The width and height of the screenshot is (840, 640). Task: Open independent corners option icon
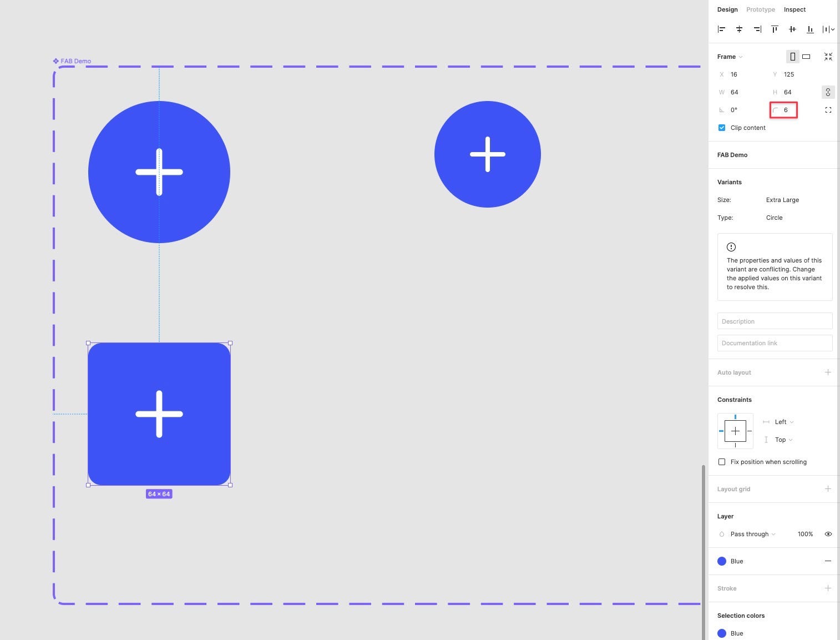(828, 110)
